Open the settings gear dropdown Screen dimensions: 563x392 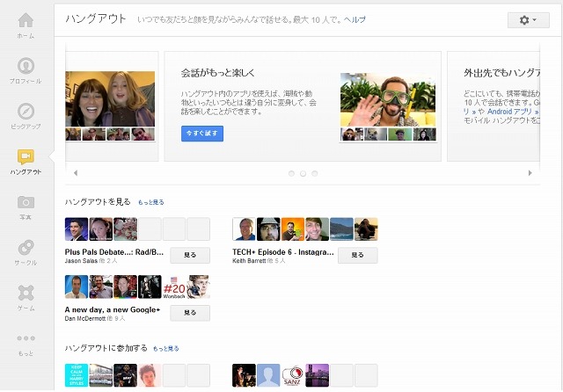(x=528, y=20)
